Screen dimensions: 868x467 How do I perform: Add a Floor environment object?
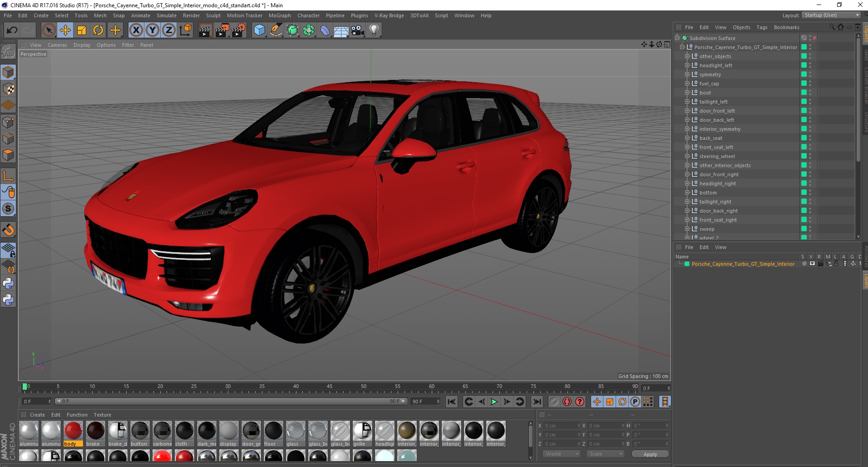[x=341, y=30]
